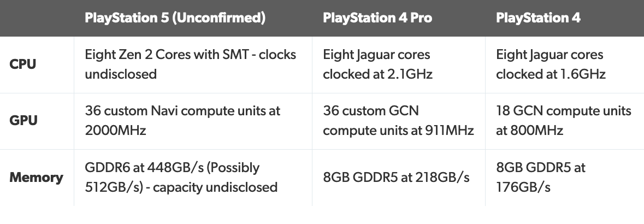This screenshot has height=224, width=644.
Task: Click 'clocks undisclosed' text in CPU row
Action: click(x=191, y=64)
